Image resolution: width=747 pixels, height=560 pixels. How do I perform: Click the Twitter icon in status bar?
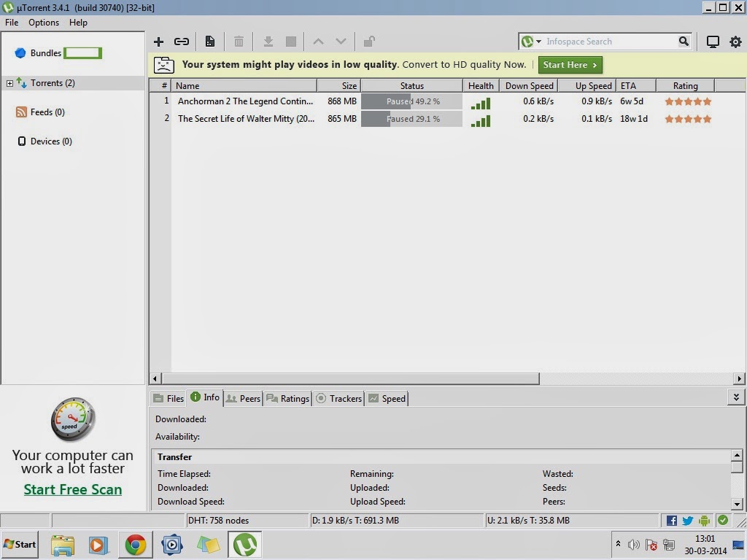[x=686, y=520]
